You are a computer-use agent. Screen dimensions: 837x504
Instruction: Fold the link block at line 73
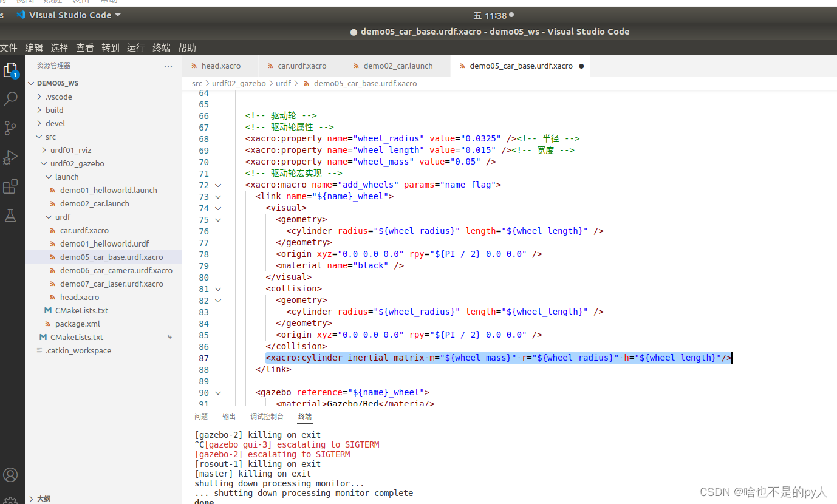(x=218, y=196)
